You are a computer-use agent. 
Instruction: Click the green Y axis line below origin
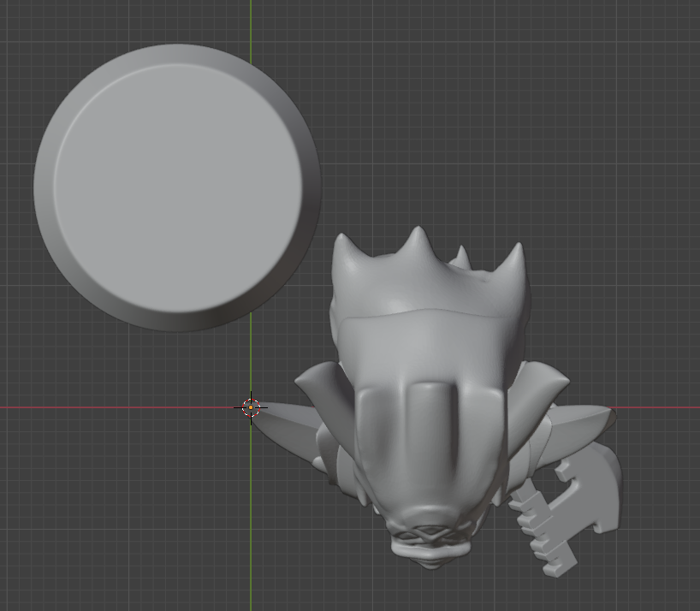click(x=251, y=531)
